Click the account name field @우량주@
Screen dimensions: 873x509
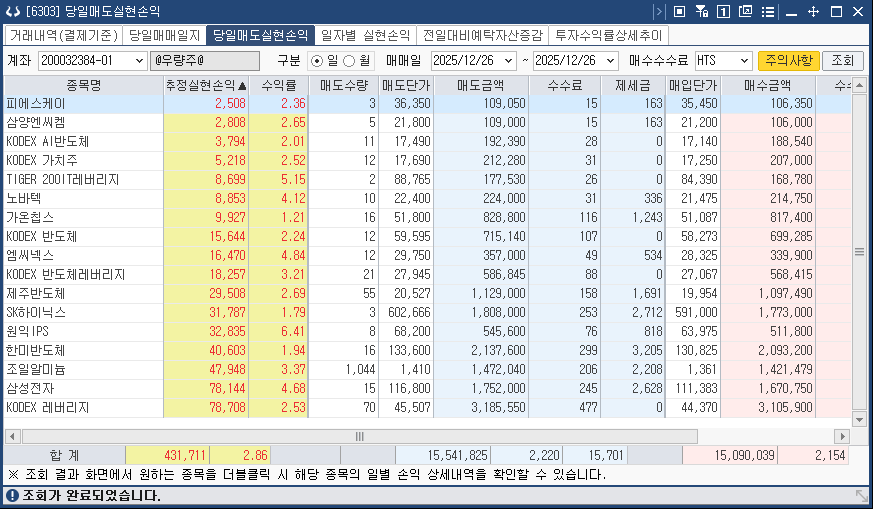click(x=205, y=61)
